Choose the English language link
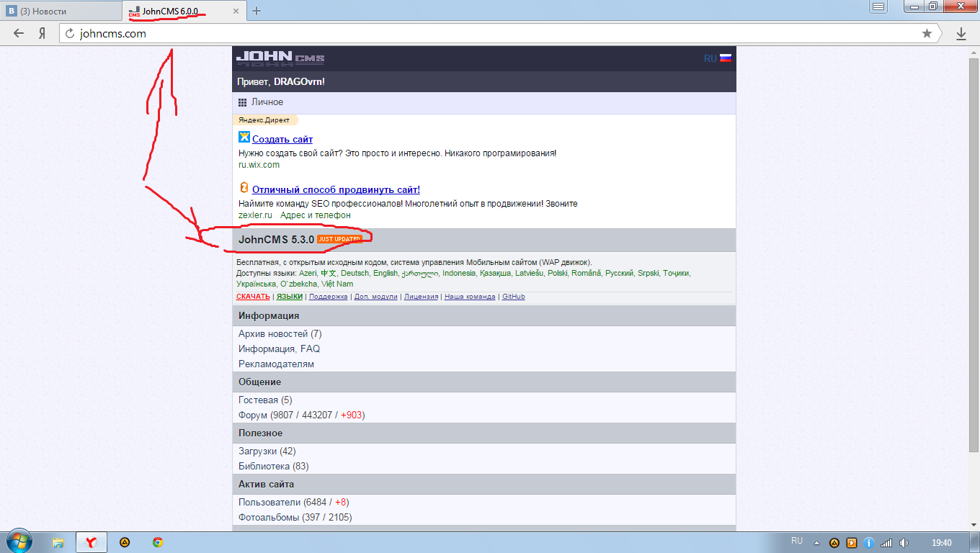This screenshot has height=553, width=980. [386, 273]
